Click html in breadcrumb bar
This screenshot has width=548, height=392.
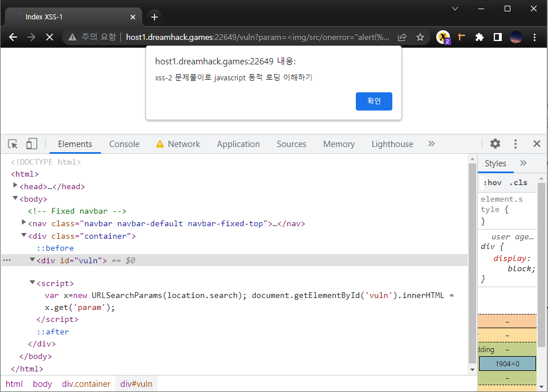click(14, 384)
